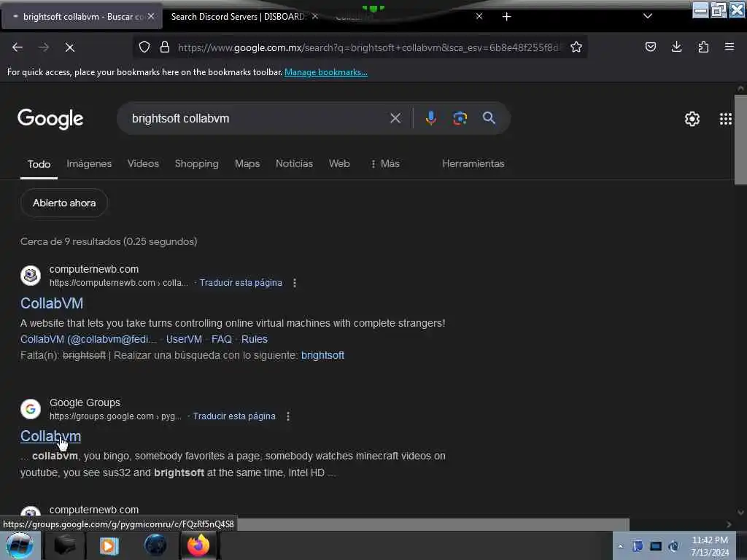Open the CollabVM result from computernewb.com
This screenshot has width=747, height=560.
[52, 303]
